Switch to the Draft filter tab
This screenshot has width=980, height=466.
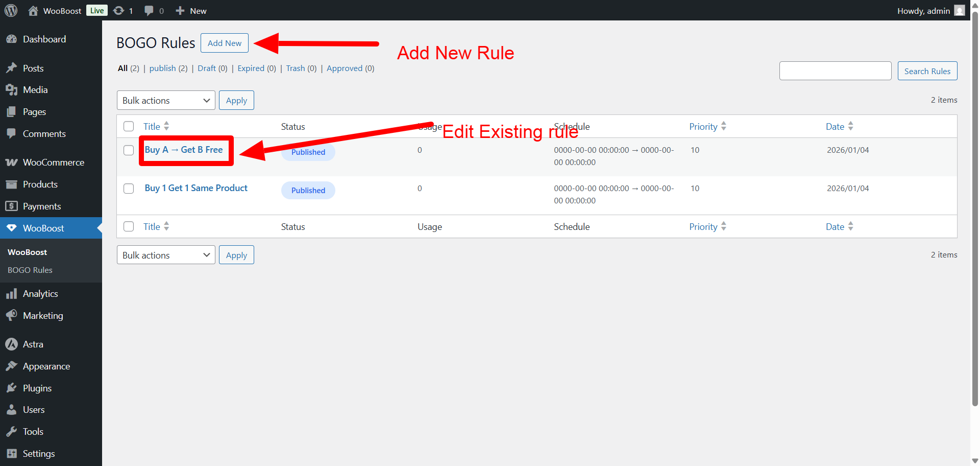point(207,68)
